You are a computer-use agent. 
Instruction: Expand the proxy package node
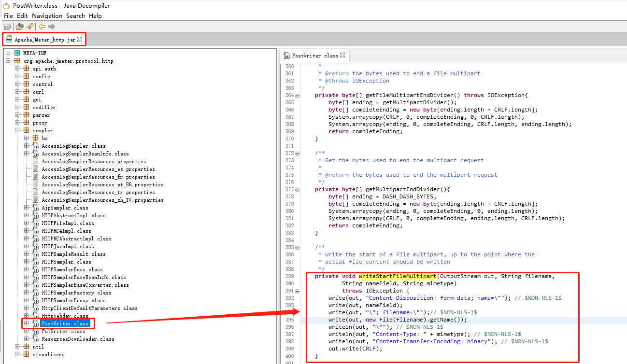pyautogui.click(x=17, y=123)
